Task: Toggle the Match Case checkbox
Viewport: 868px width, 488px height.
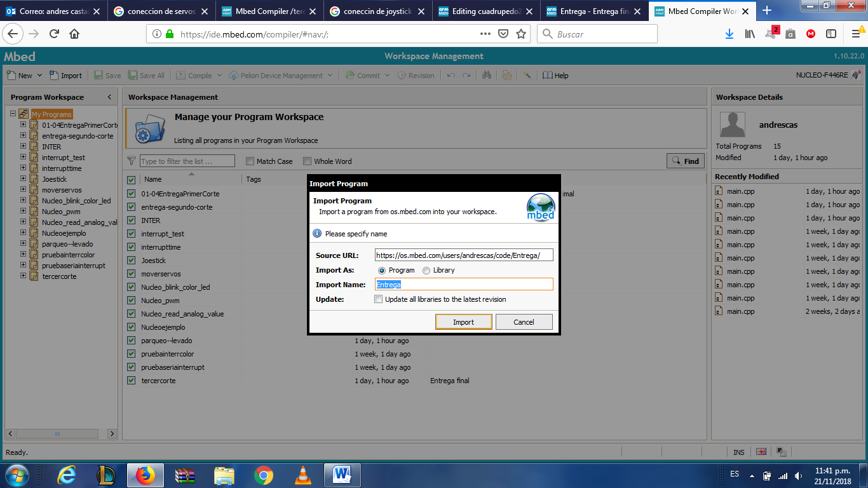Action: coord(250,161)
